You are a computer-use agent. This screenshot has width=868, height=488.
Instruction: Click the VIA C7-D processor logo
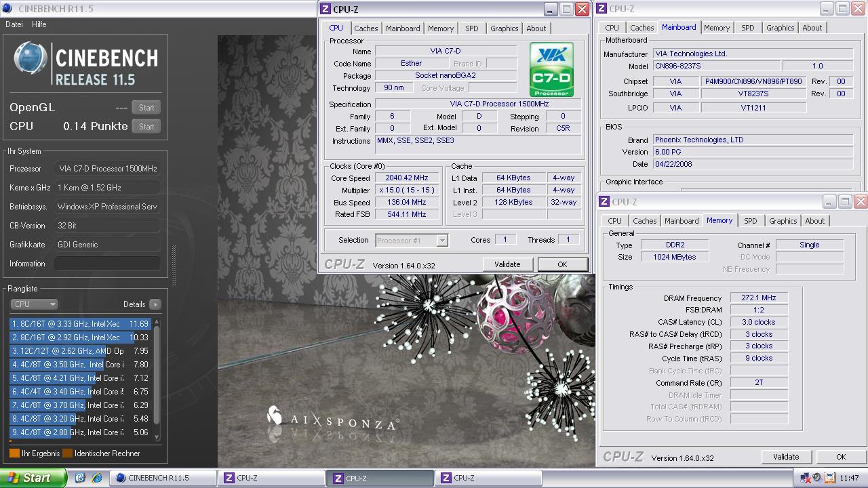tap(551, 70)
